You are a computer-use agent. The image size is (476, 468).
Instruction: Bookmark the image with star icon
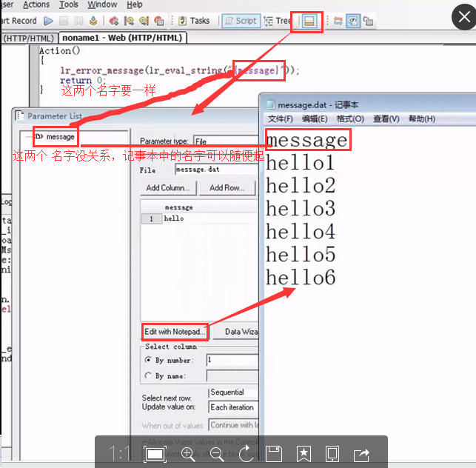[x=304, y=454]
